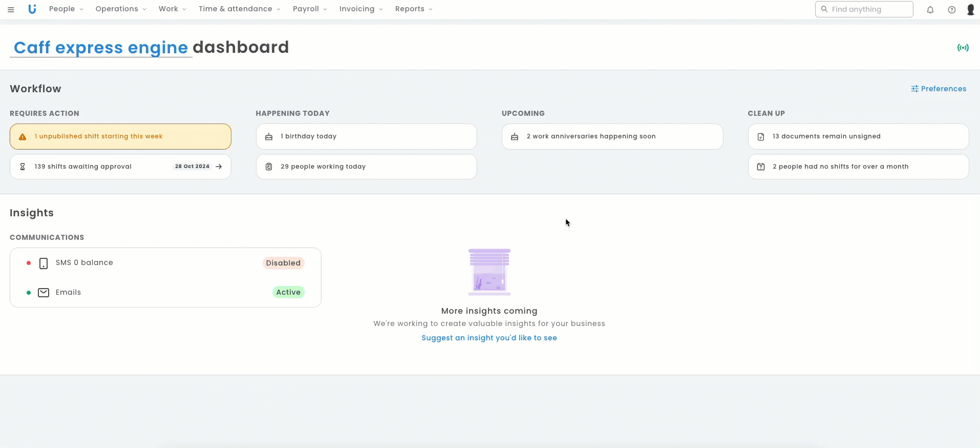
Task: Click Suggest an insight you'd like to see
Action: 489,338
